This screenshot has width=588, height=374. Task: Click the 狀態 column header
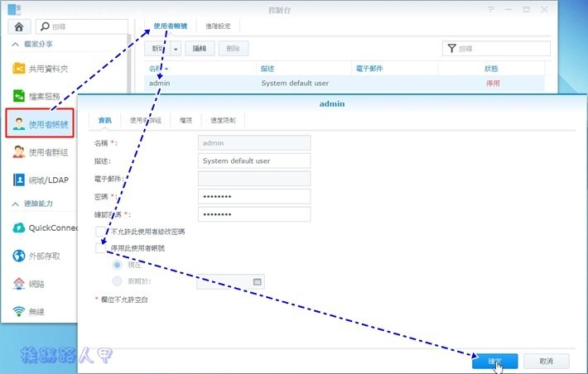[491, 69]
